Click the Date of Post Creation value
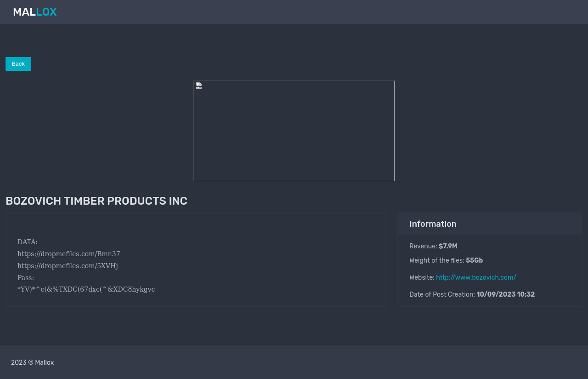Screen dimensions: 588x379 [506, 294]
